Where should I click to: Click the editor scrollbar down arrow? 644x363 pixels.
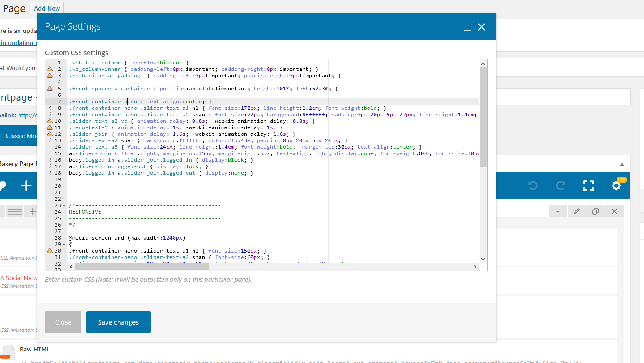tap(483, 259)
